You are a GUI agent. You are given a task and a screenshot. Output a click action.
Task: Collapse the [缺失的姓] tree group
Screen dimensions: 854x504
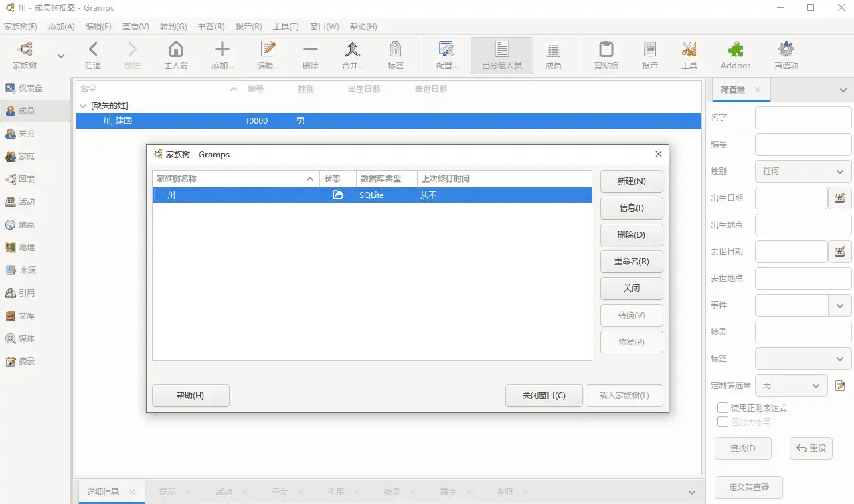84,106
